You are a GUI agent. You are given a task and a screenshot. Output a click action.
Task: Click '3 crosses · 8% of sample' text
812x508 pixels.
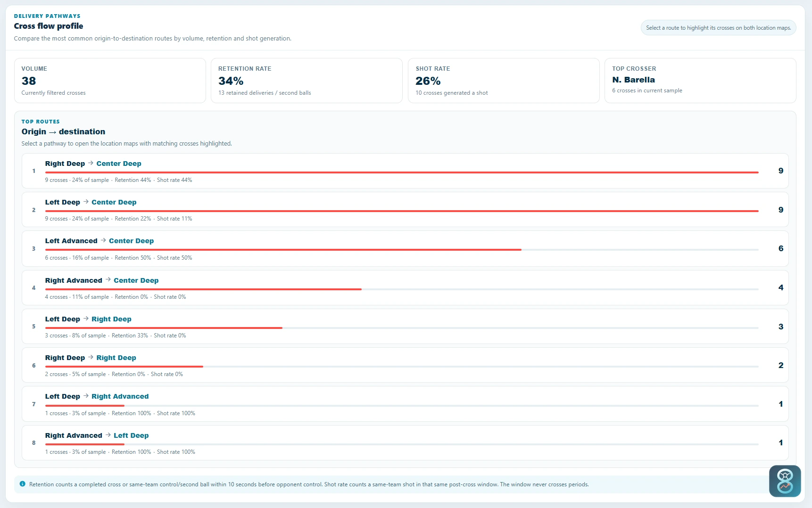(x=75, y=336)
